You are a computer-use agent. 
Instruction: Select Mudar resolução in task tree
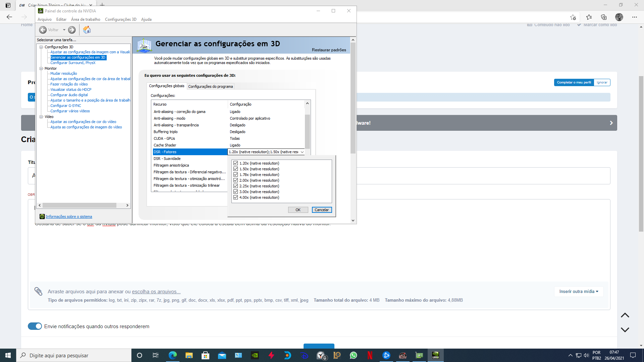[x=64, y=73]
